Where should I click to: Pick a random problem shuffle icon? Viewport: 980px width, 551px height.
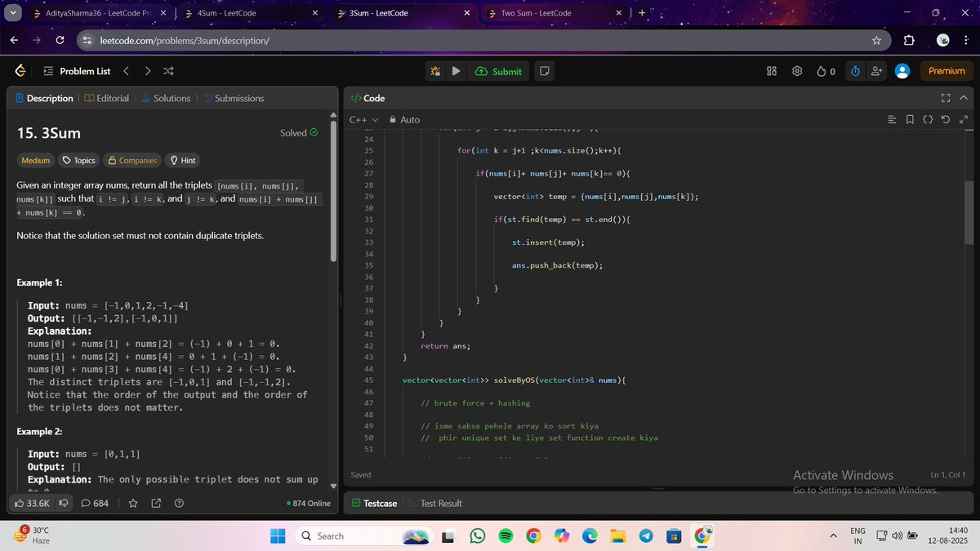[x=168, y=71]
